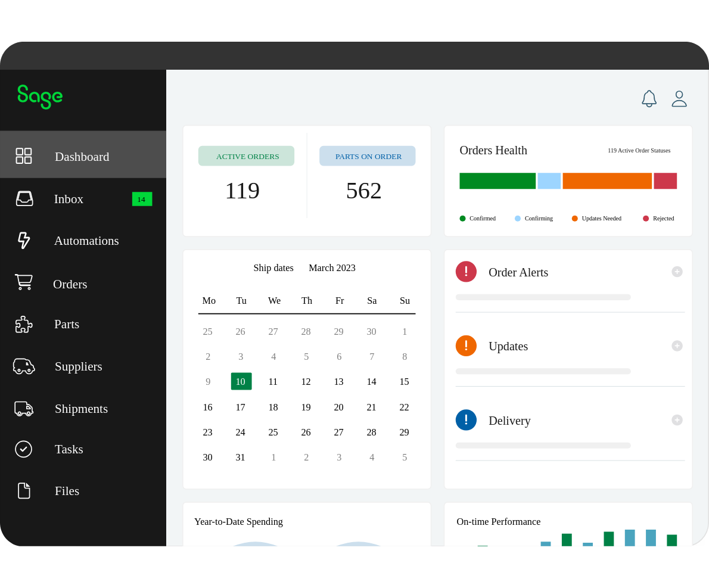Select the Parts puzzle-piece icon
This screenshot has width=709, height=588.
click(x=24, y=324)
